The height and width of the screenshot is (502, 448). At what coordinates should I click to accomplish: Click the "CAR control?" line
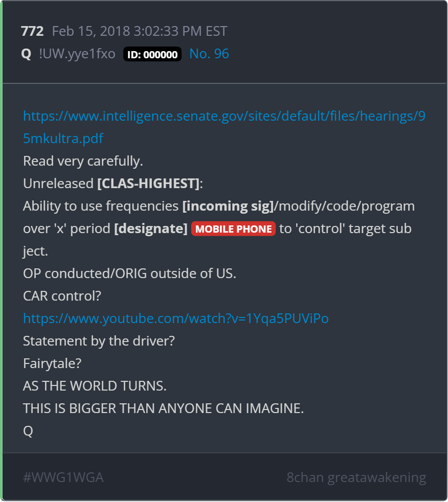[x=62, y=296]
